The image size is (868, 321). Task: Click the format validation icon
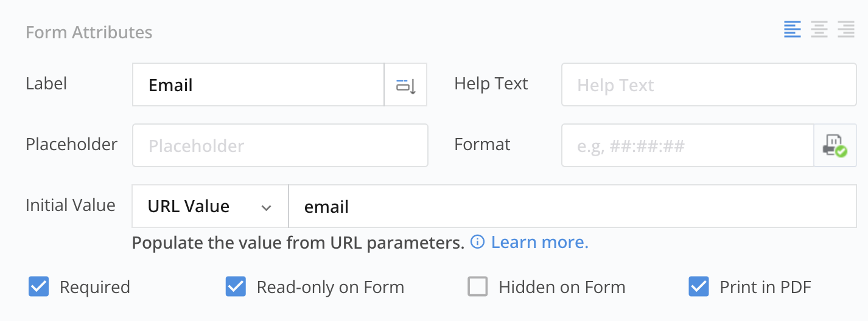(x=835, y=146)
